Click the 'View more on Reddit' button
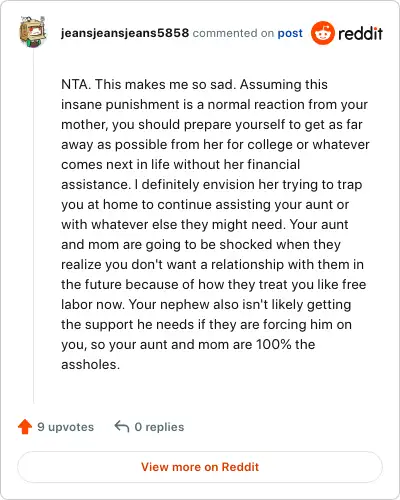 [x=200, y=467]
